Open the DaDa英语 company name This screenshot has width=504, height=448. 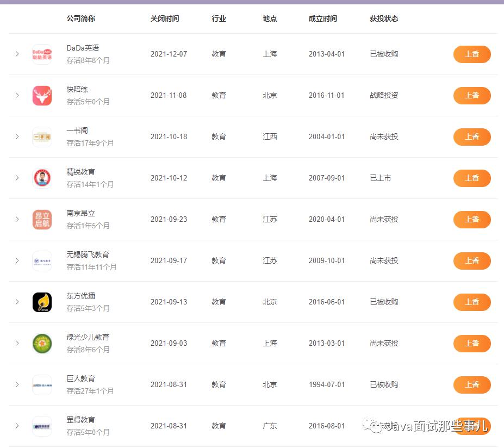pyautogui.click(x=83, y=48)
